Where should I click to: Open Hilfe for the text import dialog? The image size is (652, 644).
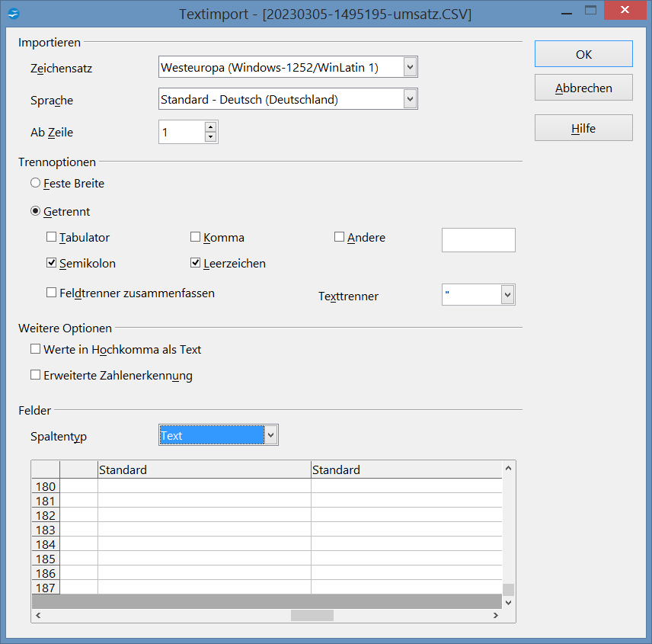(583, 128)
